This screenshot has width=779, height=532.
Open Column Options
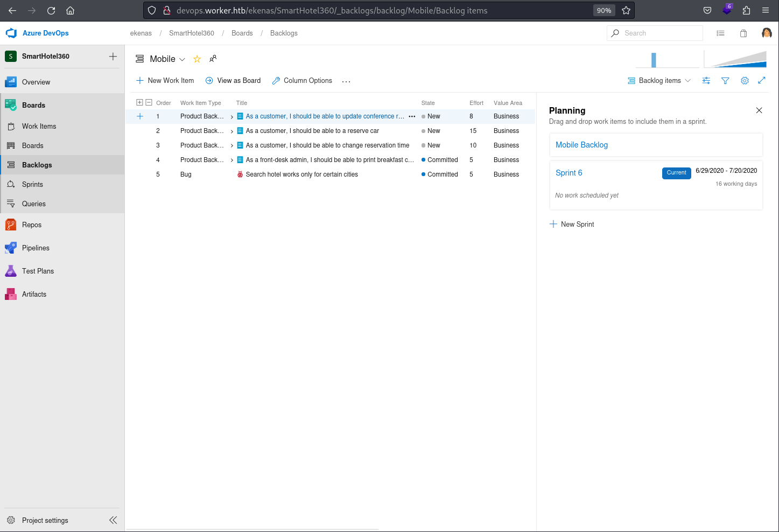[302, 81]
